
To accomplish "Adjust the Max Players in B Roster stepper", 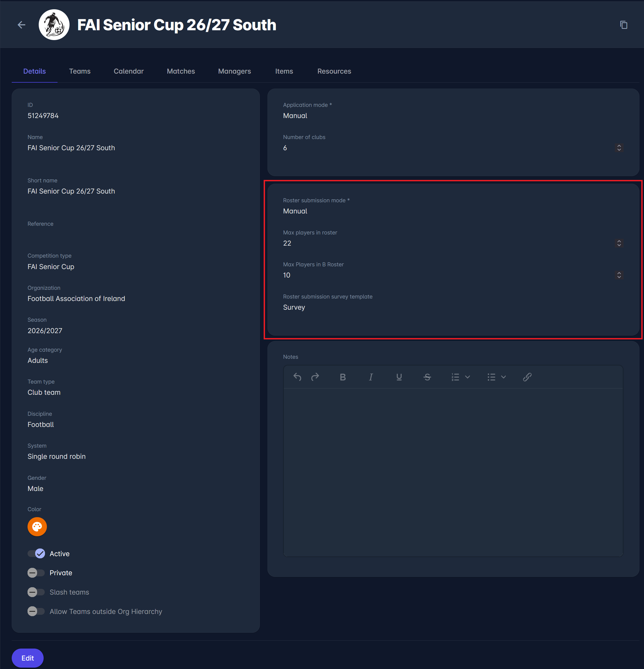I will [x=619, y=275].
